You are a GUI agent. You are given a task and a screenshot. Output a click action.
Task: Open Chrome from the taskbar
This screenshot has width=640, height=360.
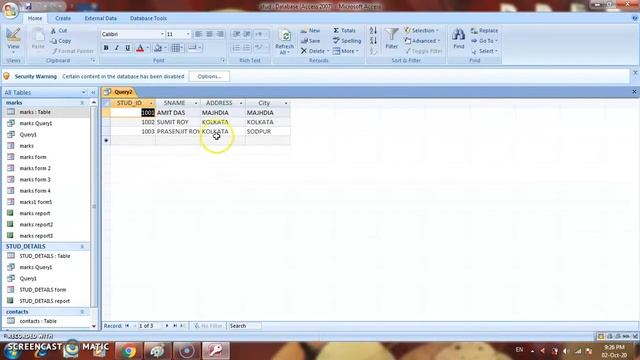click(x=128, y=351)
